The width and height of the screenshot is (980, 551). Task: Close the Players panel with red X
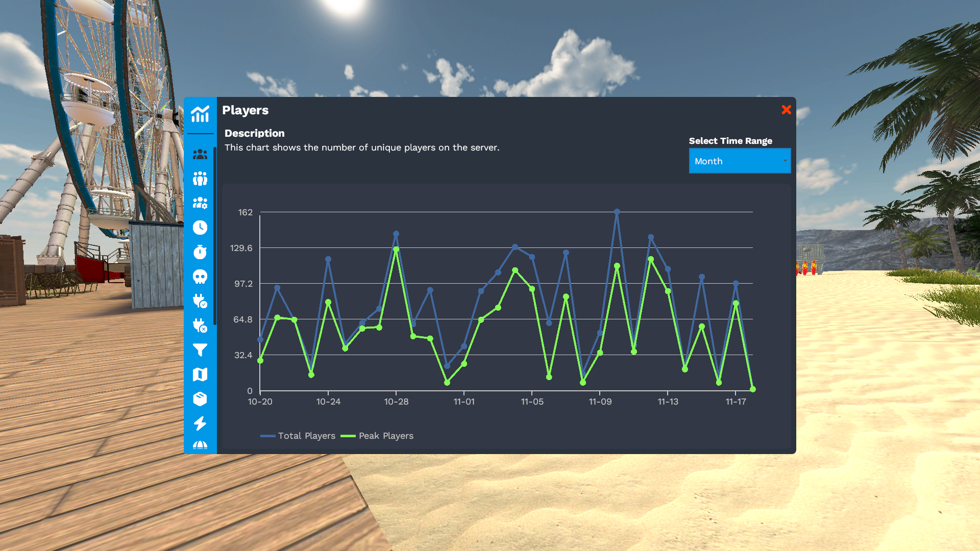pos(787,110)
